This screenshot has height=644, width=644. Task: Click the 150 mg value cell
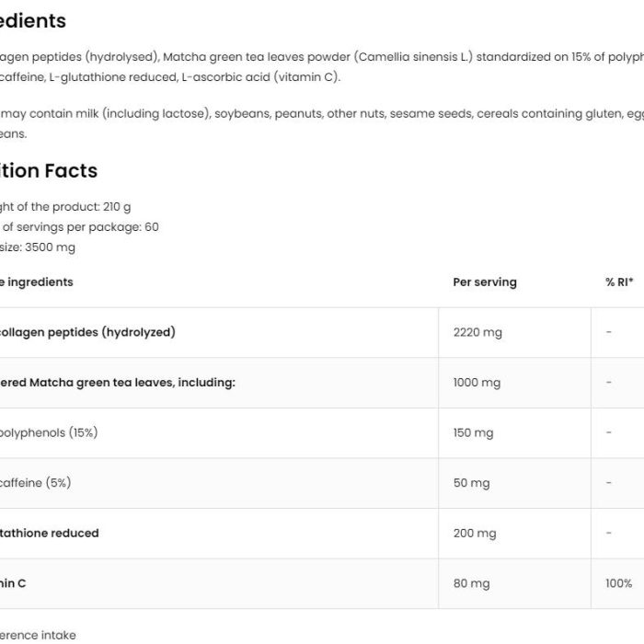[x=473, y=433]
